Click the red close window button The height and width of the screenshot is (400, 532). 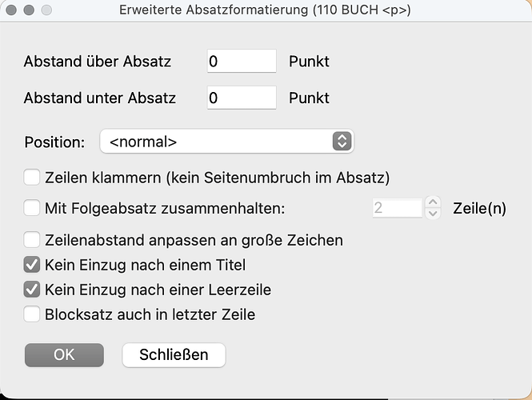pos(12,10)
